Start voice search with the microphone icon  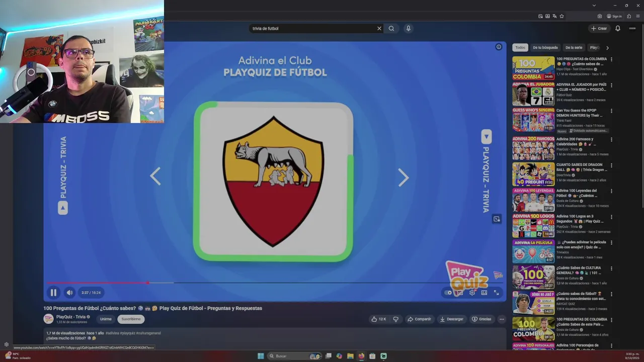(408, 29)
